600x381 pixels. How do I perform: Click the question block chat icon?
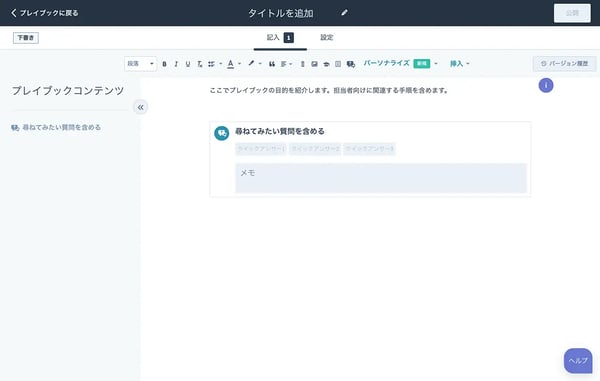(222, 133)
